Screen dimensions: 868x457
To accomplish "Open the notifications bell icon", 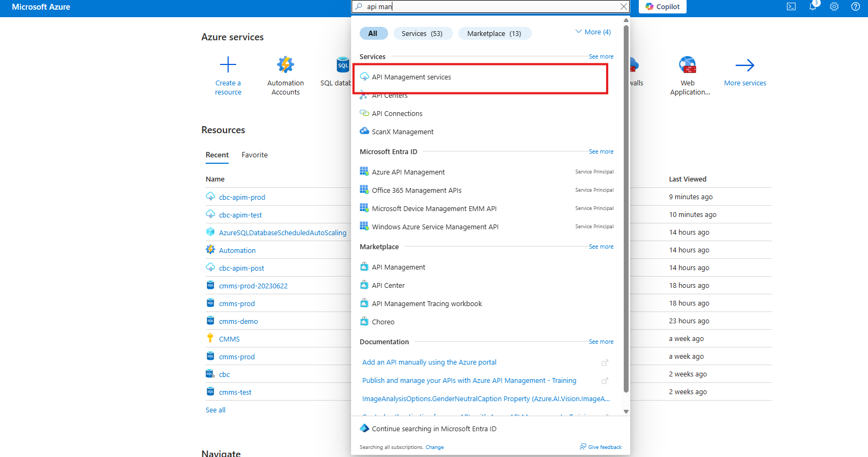I will tap(813, 7).
